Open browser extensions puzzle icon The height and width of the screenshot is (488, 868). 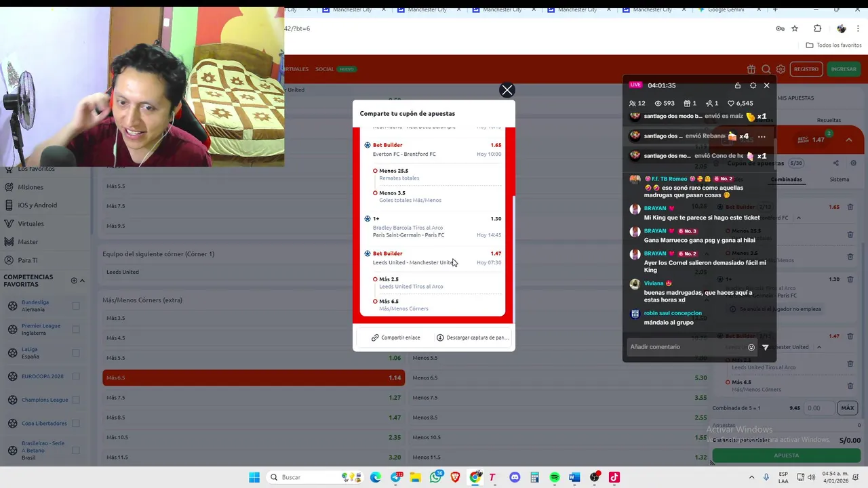click(817, 28)
